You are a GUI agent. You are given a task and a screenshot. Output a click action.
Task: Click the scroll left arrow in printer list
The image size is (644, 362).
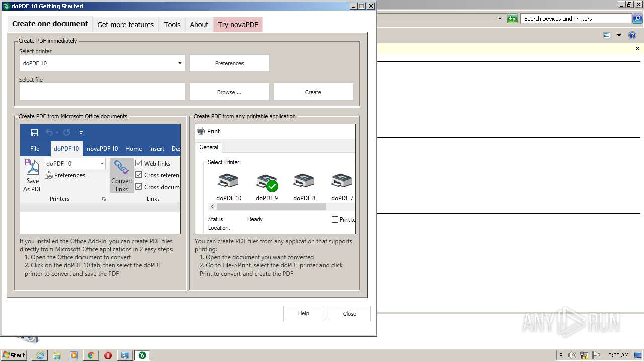coord(212,207)
